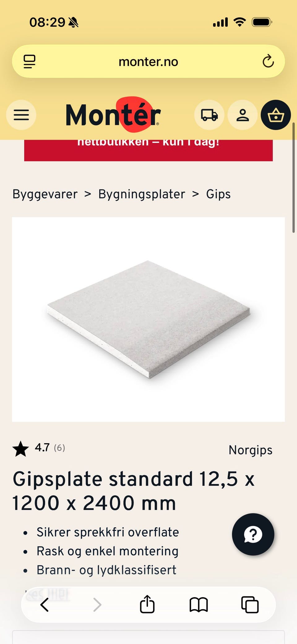Image resolution: width=297 pixels, height=644 pixels.
Task: Tap the monter.no address field
Action: (x=148, y=61)
